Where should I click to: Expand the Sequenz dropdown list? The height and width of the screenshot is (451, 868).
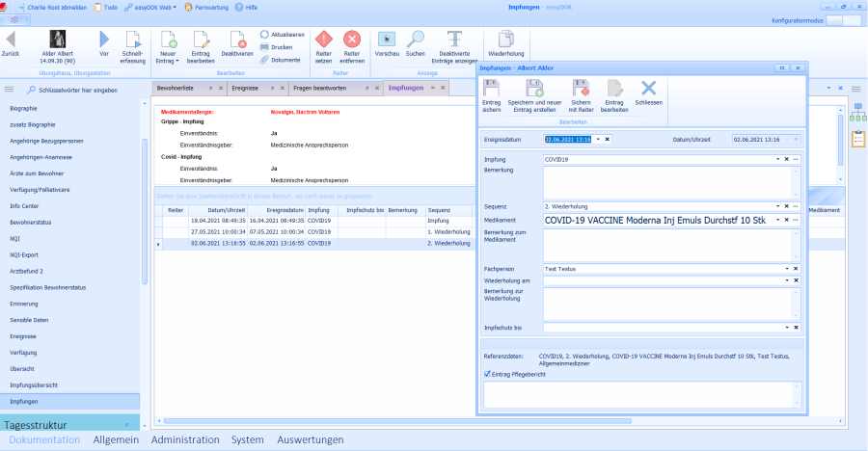777,206
